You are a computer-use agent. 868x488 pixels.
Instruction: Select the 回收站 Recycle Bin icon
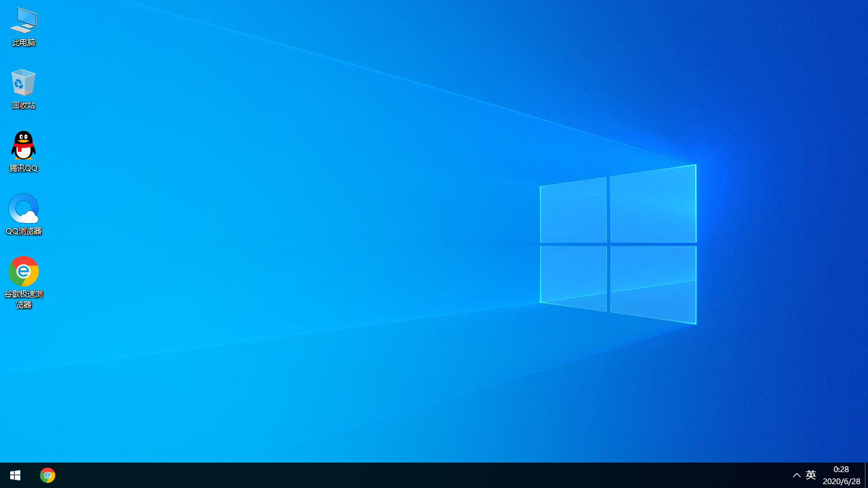(x=24, y=83)
